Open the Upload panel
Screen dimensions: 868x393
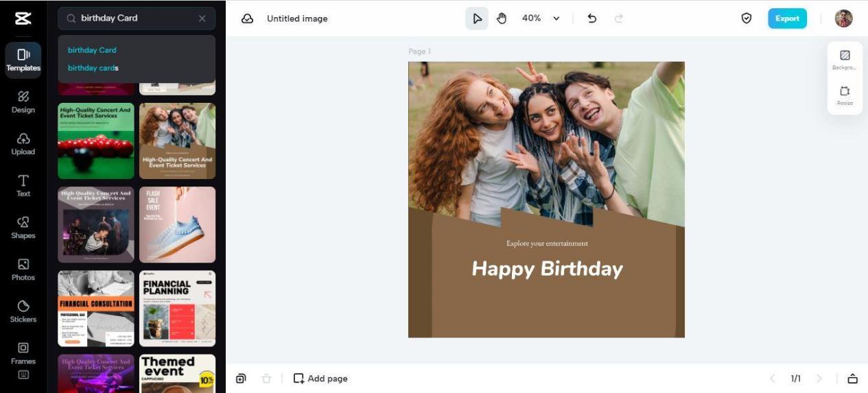tap(23, 143)
